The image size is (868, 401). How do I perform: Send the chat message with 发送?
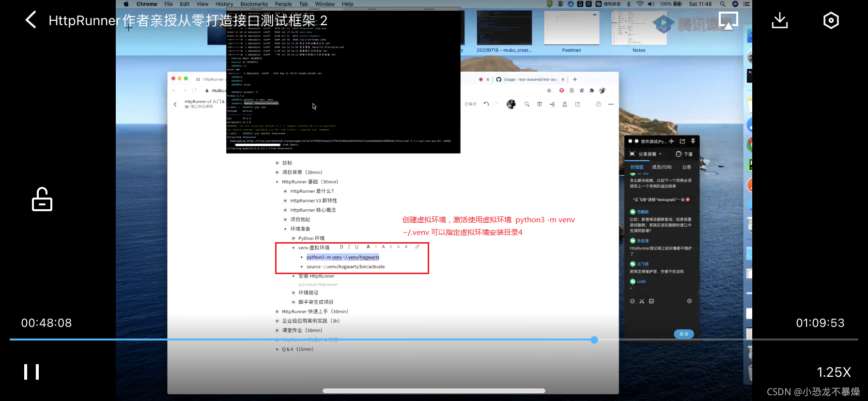pyautogui.click(x=684, y=334)
